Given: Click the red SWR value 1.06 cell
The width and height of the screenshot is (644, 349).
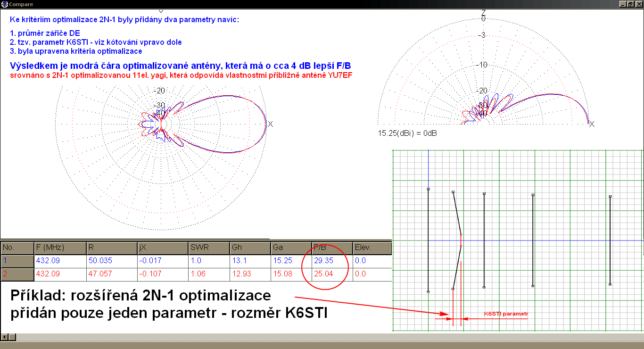Looking at the screenshot, I should (x=208, y=274).
